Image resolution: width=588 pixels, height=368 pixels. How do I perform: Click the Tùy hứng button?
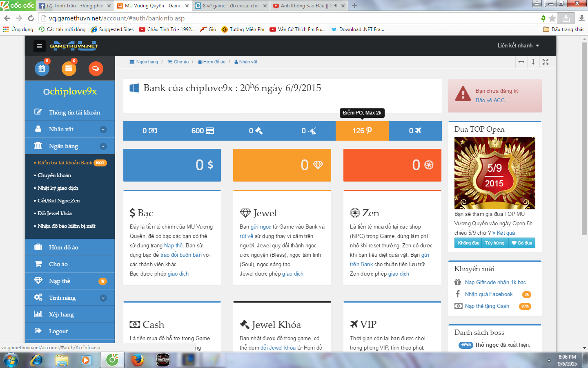coord(494,243)
